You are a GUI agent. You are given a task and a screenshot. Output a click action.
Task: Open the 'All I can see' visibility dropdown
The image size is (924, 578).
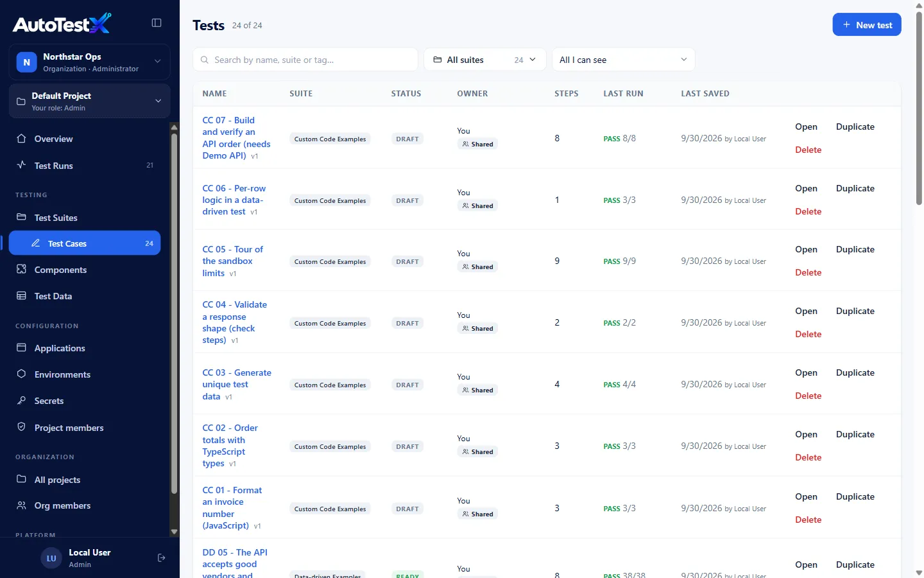click(624, 60)
